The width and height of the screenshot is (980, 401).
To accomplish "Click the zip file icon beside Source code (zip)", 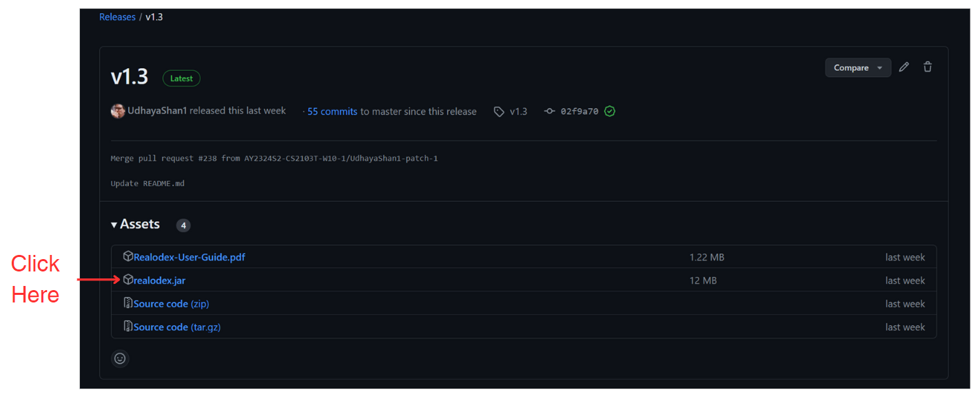I will [128, 303].
